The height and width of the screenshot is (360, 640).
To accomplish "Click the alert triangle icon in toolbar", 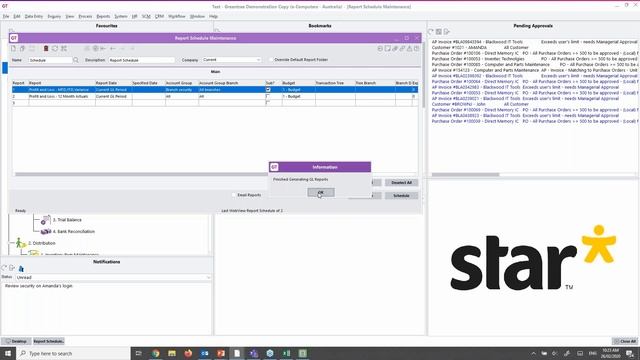I will [409, 49].
